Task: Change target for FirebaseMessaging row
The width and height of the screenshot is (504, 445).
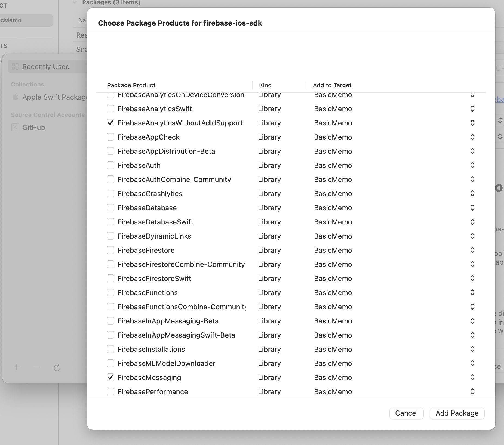Action: (472, 378)
